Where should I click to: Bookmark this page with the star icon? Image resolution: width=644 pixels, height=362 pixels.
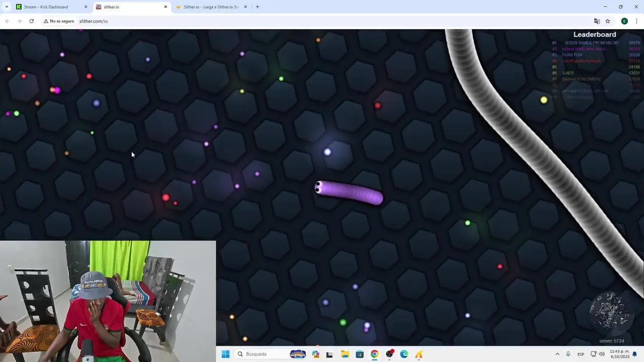tap(608, 21)
